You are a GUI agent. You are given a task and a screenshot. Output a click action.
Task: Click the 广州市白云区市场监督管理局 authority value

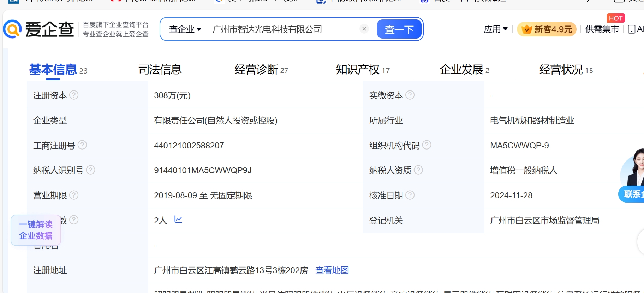[545, 221]
